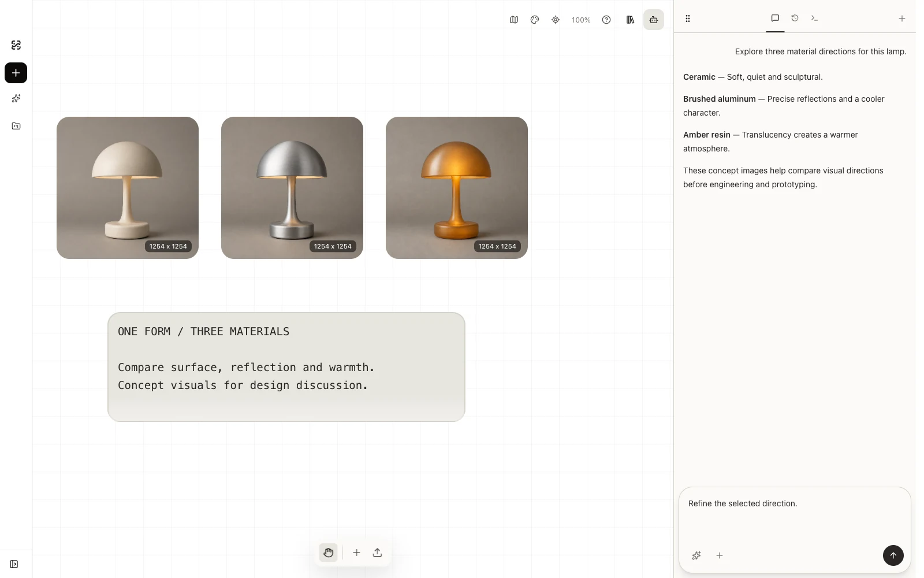Click "These concept images help compare" paragraph
This screenshot has height=578, width=924.
783,177
